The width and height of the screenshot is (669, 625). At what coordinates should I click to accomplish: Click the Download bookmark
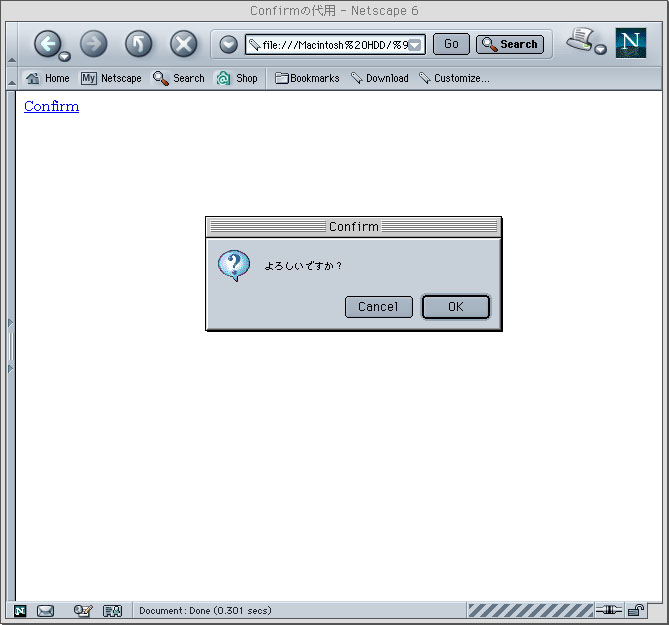[380, 78]
